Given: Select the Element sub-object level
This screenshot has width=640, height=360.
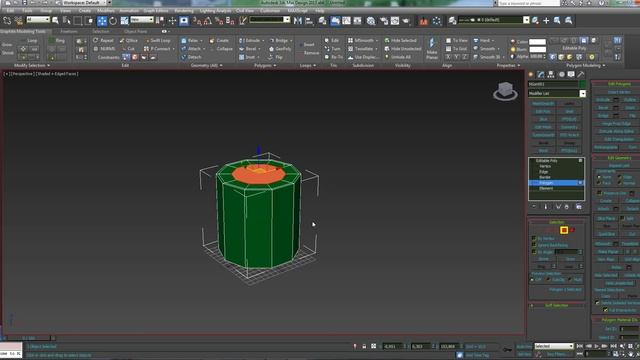Looking at the screenshot, I should [546, 189].
